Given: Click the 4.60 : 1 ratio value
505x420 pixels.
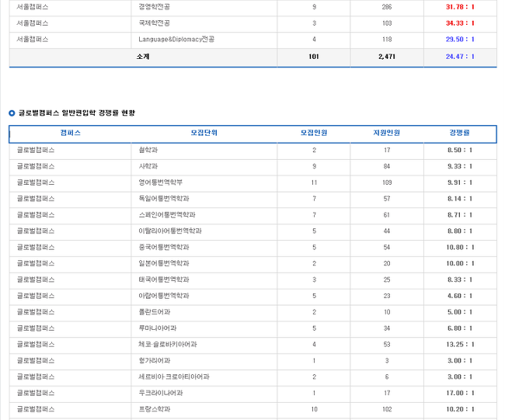Looking at the screenshot, I should 460,296.
